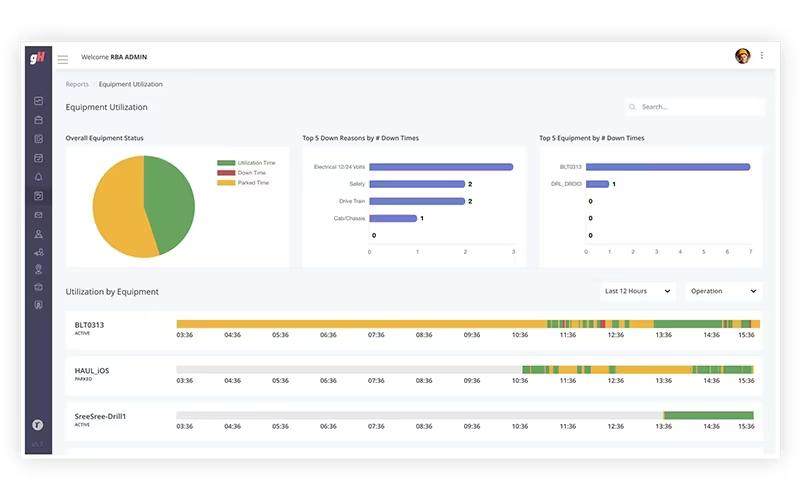Open the briefcase icon in sidebar
The height and width of the screenshot is (500, 800).
(x=38, y=120)
